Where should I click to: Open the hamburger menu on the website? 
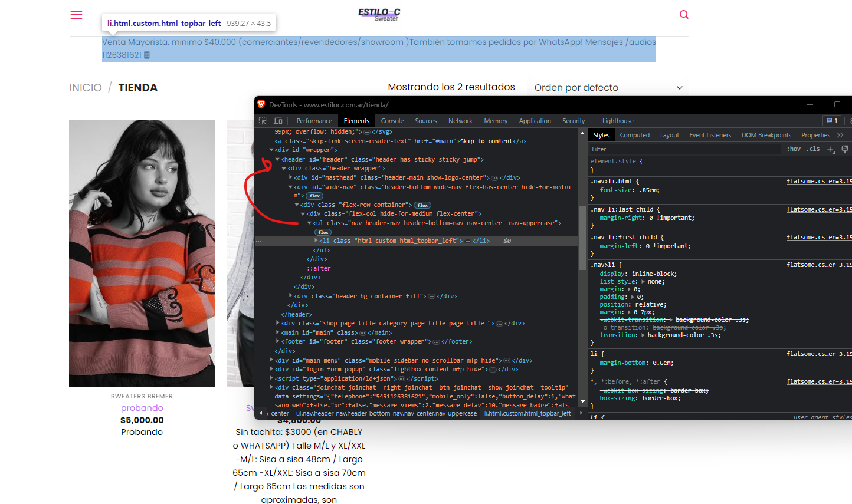[x=76, y=15]
